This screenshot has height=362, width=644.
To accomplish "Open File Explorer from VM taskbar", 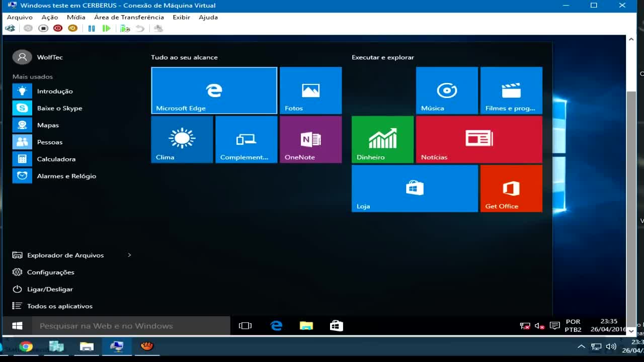I will coord(306,326).
